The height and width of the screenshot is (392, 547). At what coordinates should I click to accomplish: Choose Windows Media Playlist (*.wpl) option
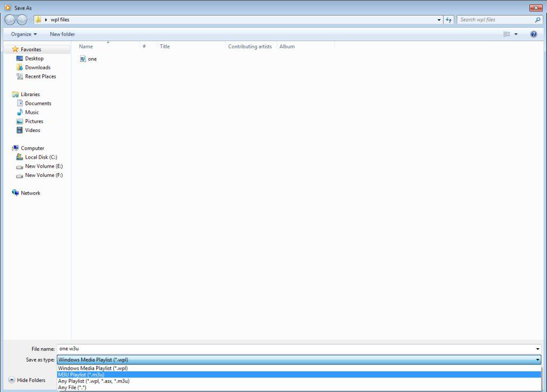click(x=299, y=368)
